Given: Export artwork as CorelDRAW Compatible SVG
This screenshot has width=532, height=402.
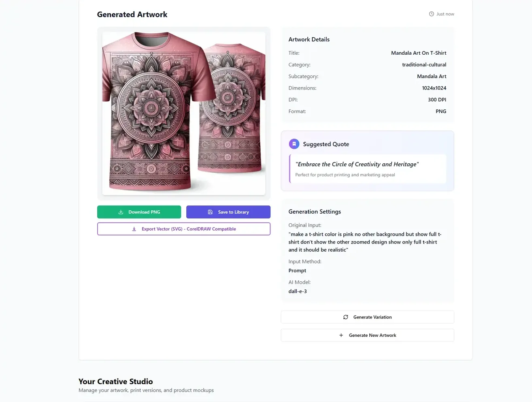Looking at the screenshot, I should [189, 229].
